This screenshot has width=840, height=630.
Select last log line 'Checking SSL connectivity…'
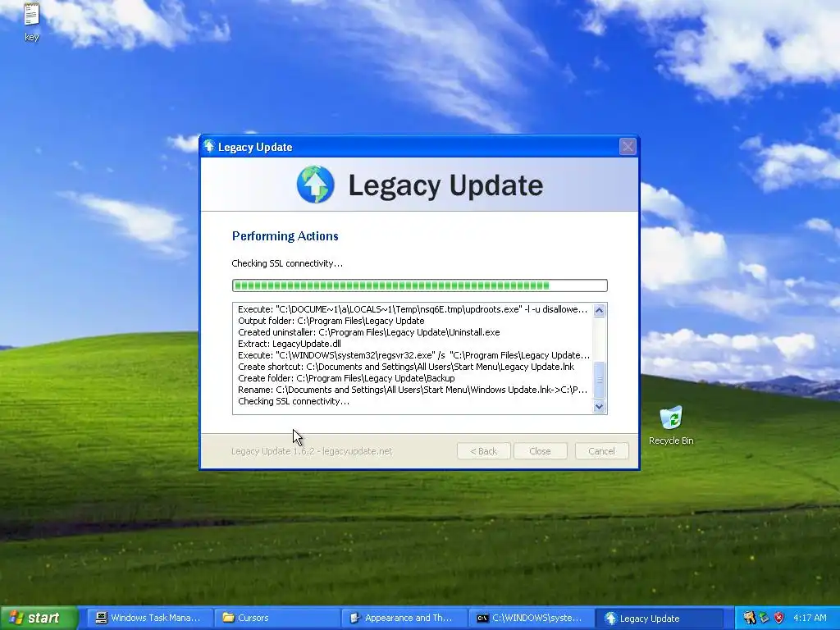(294, 401)
